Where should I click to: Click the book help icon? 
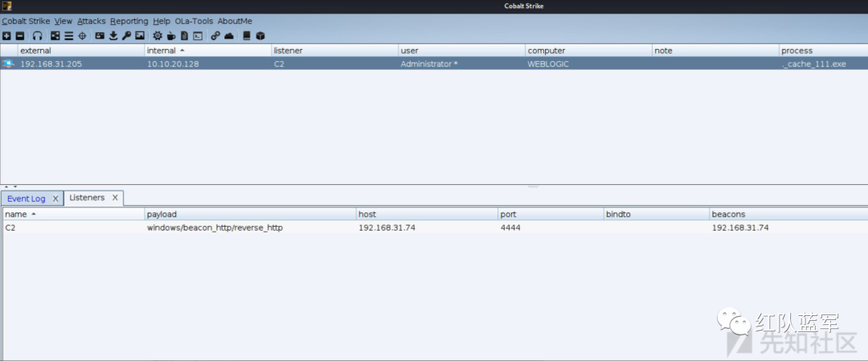click(247, 36)
